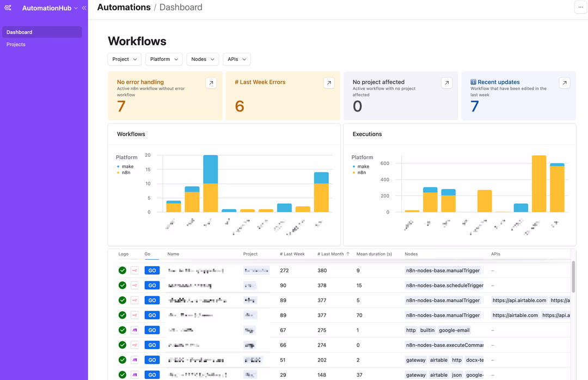Click the arrow icon on '# Last Week Errors' card
588x380 pixels.
point(328,83)
